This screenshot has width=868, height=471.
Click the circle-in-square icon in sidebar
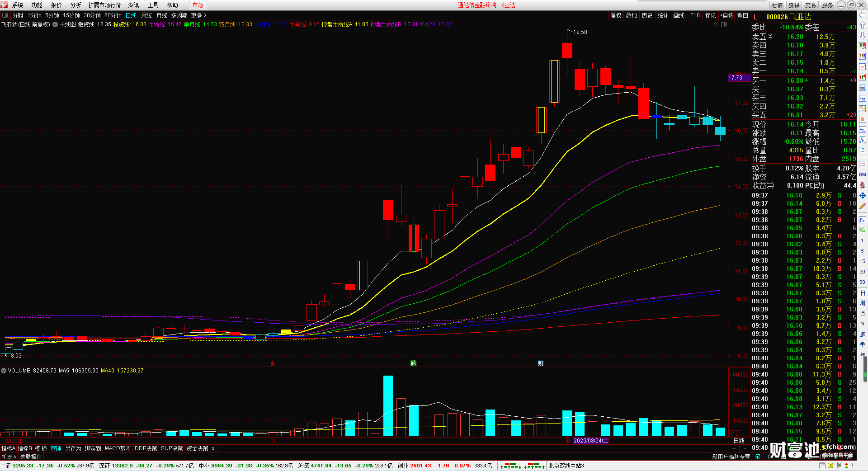[862, 150]
